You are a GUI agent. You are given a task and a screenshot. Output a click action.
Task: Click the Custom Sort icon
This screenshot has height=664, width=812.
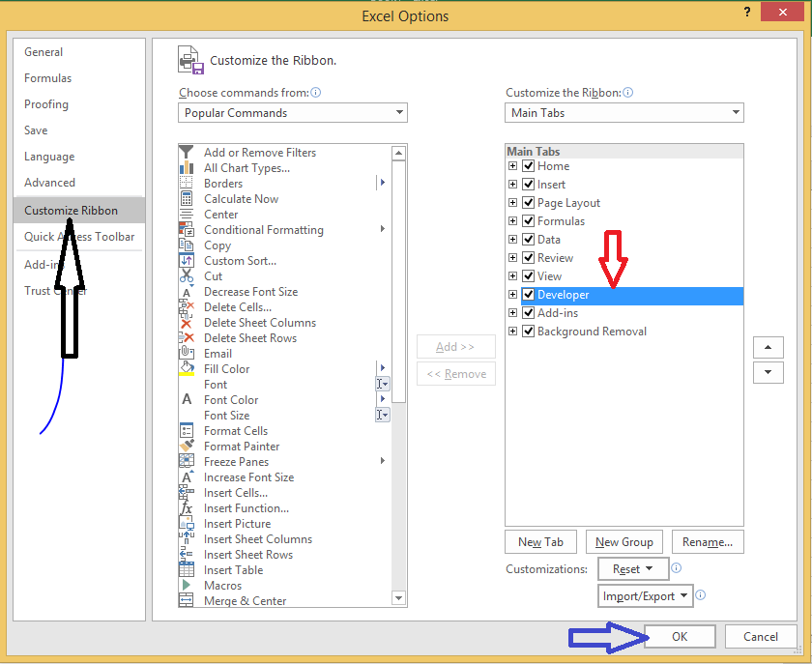186,261
